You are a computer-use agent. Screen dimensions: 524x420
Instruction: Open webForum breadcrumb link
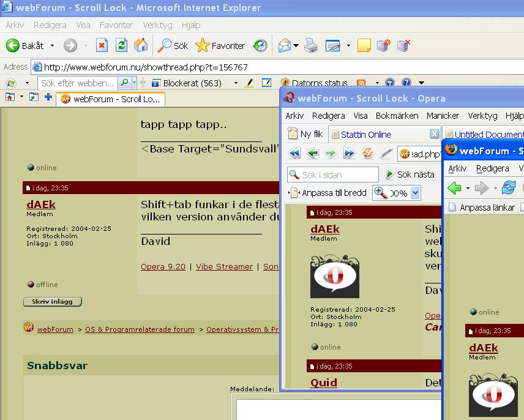55,329
